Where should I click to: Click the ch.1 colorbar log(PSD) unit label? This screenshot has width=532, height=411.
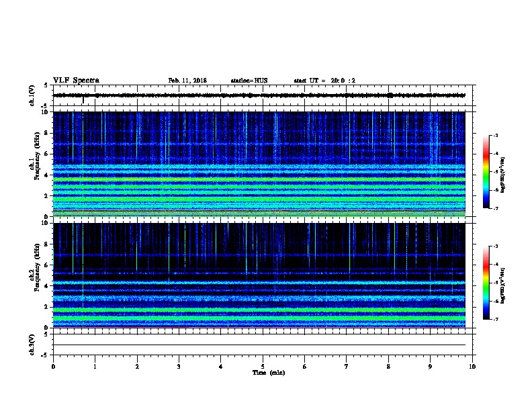click(x=503, y=175)
